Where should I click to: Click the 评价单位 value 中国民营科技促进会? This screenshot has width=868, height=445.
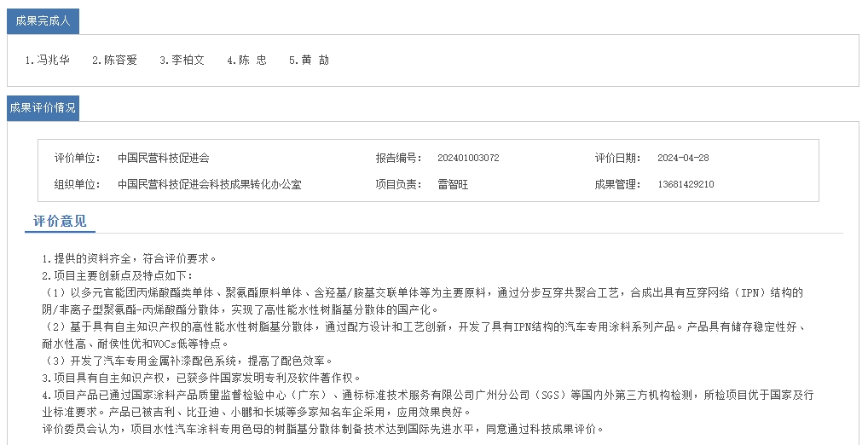164,159
